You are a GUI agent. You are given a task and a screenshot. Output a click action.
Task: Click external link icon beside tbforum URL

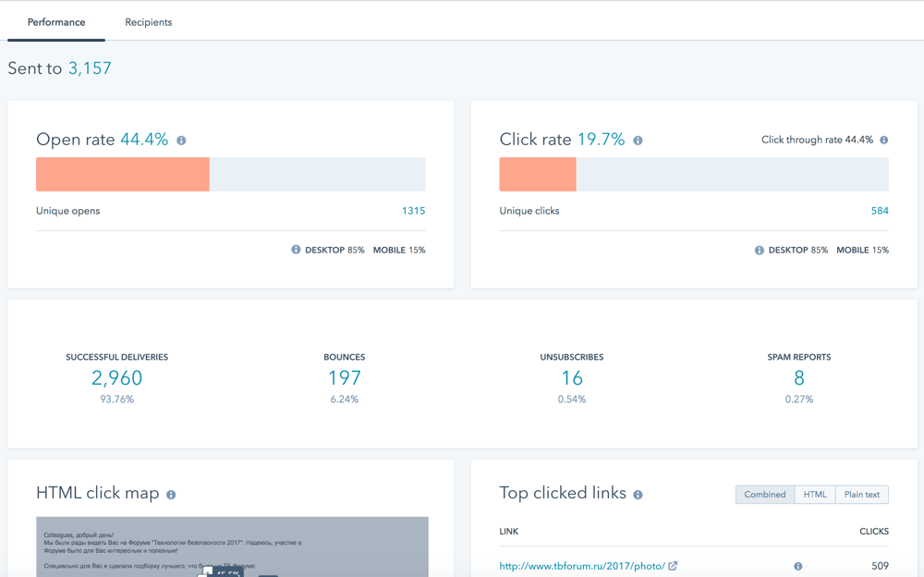tap(673, 566)
